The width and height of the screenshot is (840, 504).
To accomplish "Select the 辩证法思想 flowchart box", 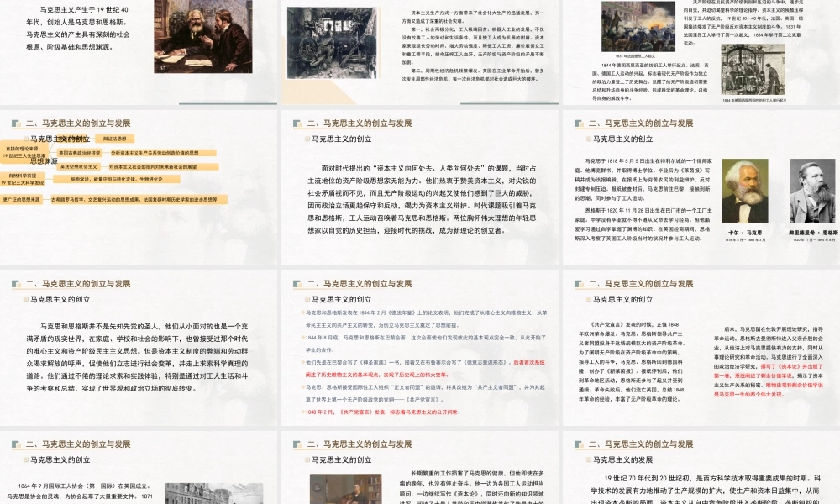I will (115, 139).
